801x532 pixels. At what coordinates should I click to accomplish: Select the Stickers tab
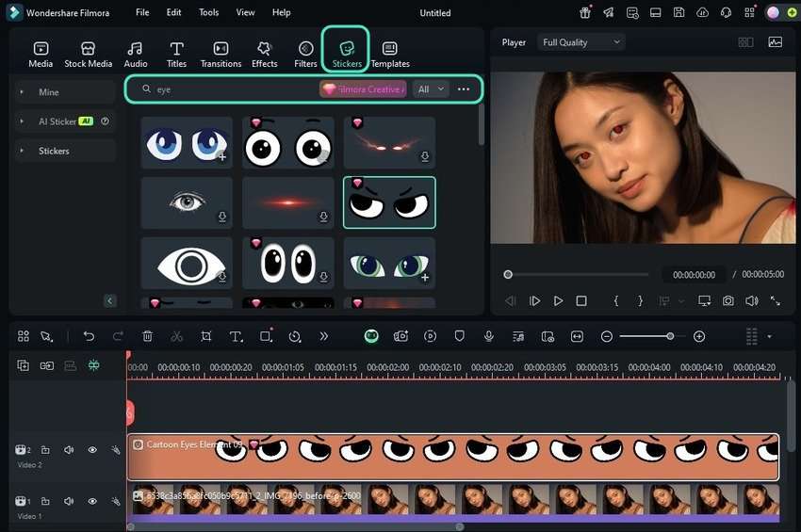coord(347,55)
